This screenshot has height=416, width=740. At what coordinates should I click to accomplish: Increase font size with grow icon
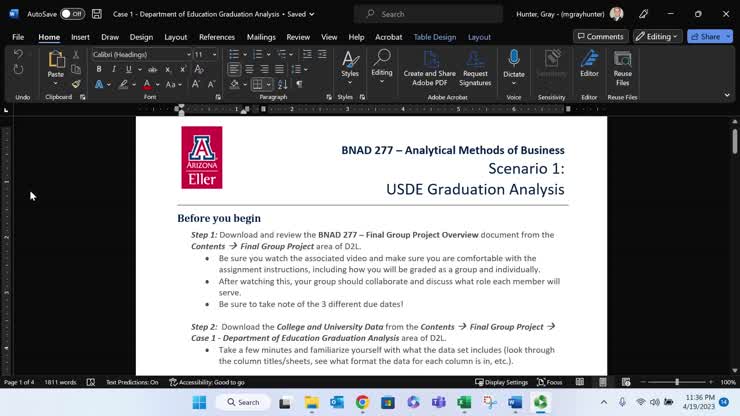click(196, 85)
